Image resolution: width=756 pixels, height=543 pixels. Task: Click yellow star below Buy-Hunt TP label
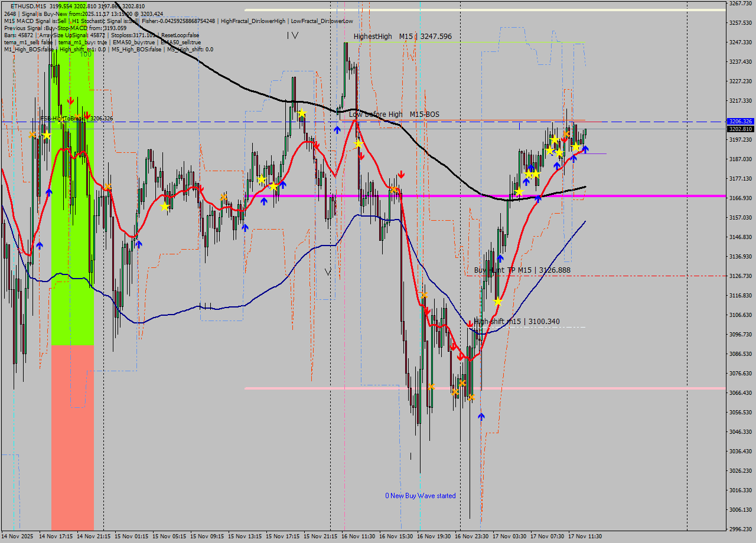point(498,302)
